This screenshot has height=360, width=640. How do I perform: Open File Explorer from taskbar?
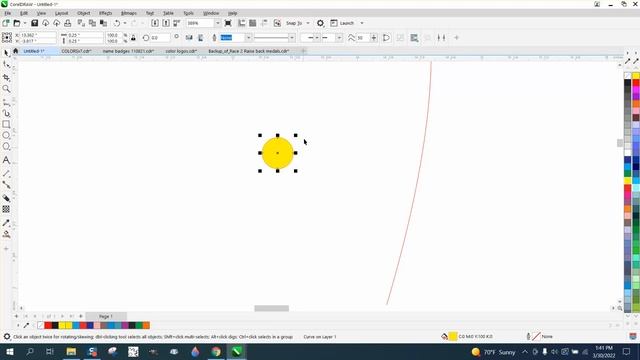point(71,351)
